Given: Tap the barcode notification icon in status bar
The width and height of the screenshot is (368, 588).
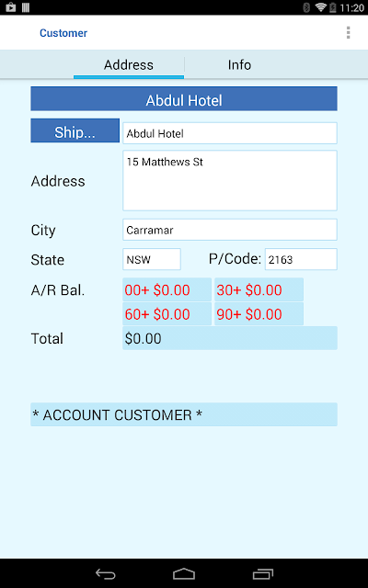Looking at the screenshot, I should 26,7.
